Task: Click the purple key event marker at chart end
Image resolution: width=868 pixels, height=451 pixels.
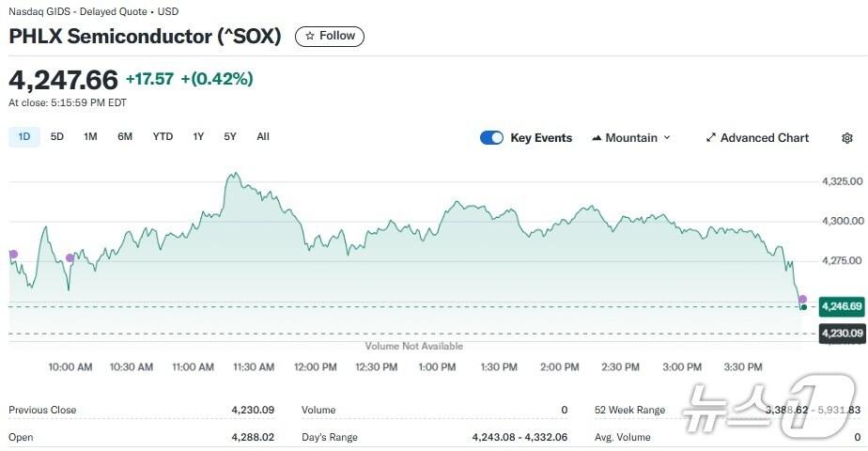Action: pyautogui.click(x=802, y=299)
